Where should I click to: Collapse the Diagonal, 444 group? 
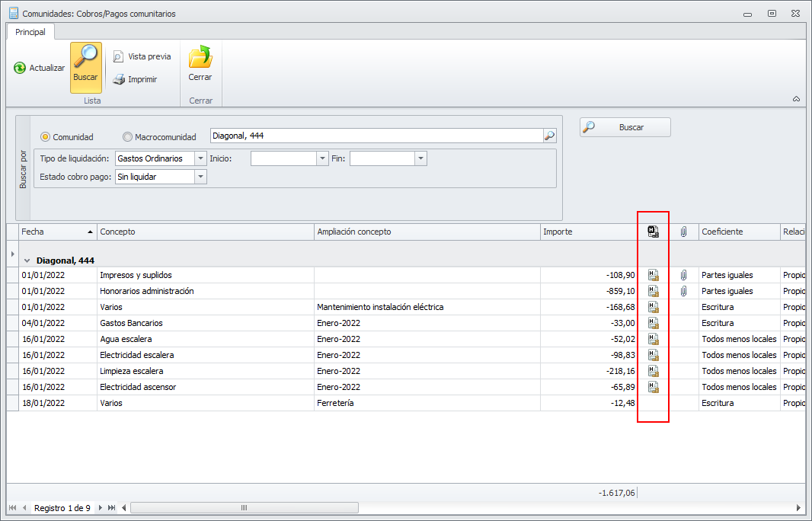click(27, 260)
